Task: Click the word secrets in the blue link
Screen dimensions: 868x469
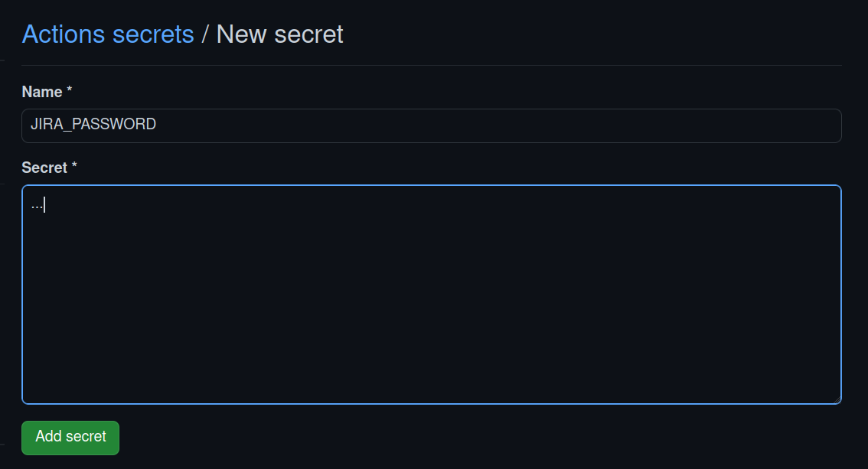Action: tap(153, 34)
